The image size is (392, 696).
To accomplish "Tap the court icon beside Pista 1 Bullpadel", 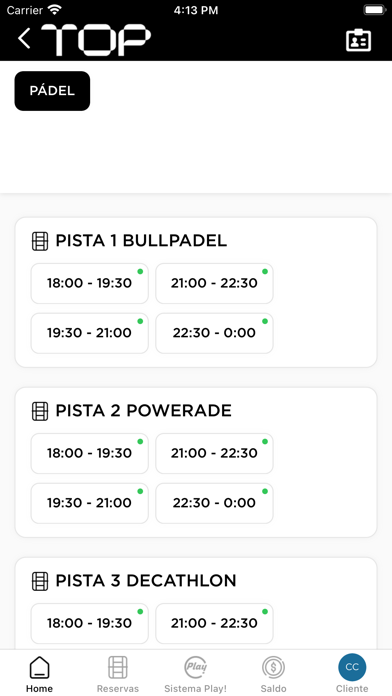I will tap(40, 241).
